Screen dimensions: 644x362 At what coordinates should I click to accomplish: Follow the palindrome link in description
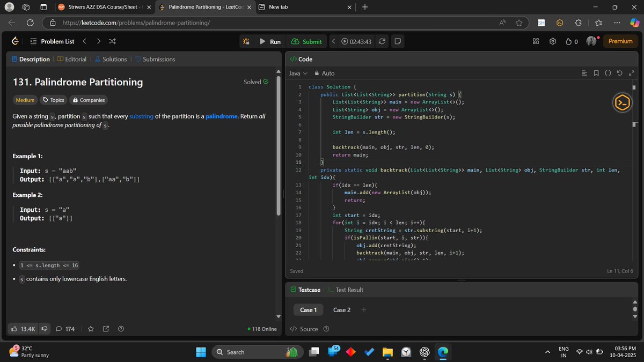pyautogui.click(x=222, y=116)
